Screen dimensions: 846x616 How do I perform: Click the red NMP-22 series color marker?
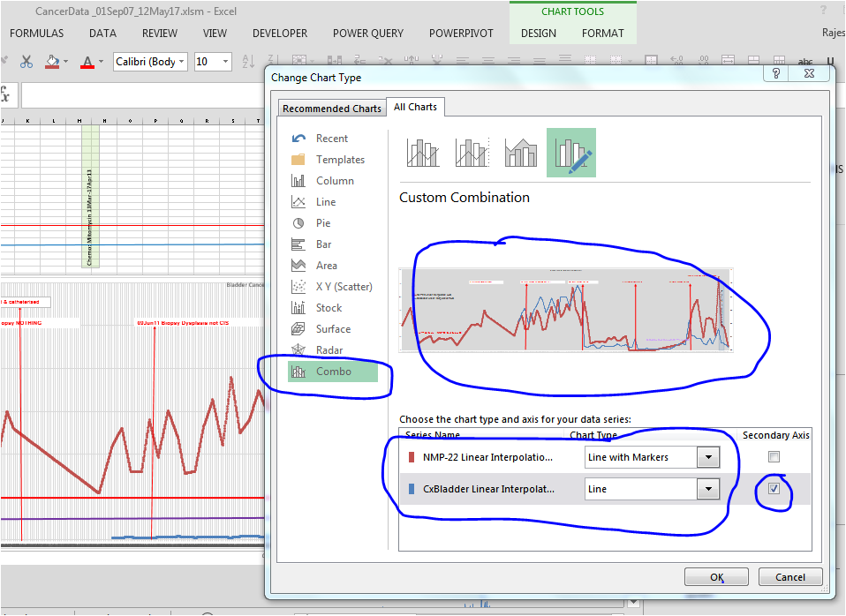point(412,457)
